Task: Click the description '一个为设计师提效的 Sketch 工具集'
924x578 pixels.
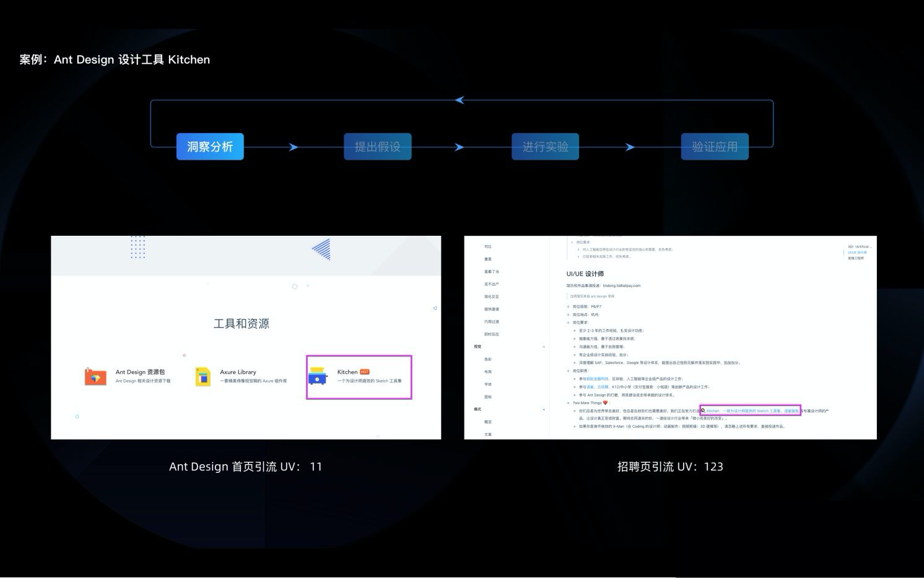Action: pyautogui.click(x=369, y=381)
